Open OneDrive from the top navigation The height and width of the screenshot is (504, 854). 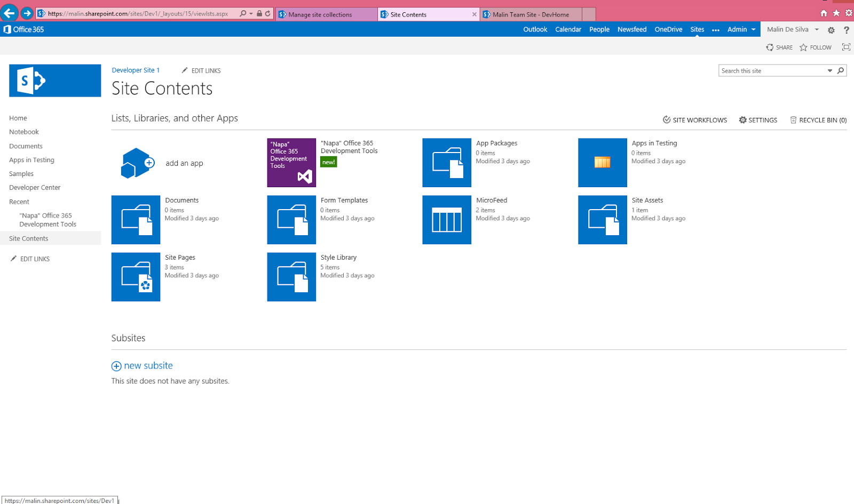coord(668,29)
